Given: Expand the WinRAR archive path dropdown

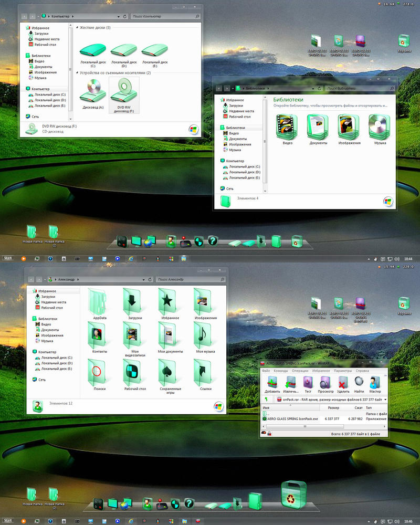Looking at the screenshot, I should click(385, 400).
